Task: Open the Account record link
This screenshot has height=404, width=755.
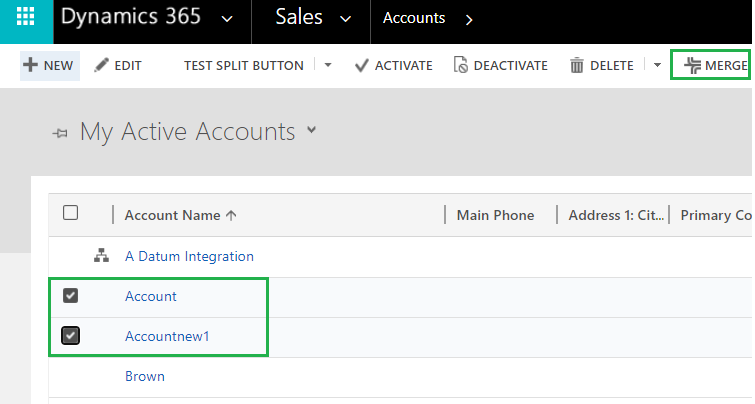Action: click(151, 296)
